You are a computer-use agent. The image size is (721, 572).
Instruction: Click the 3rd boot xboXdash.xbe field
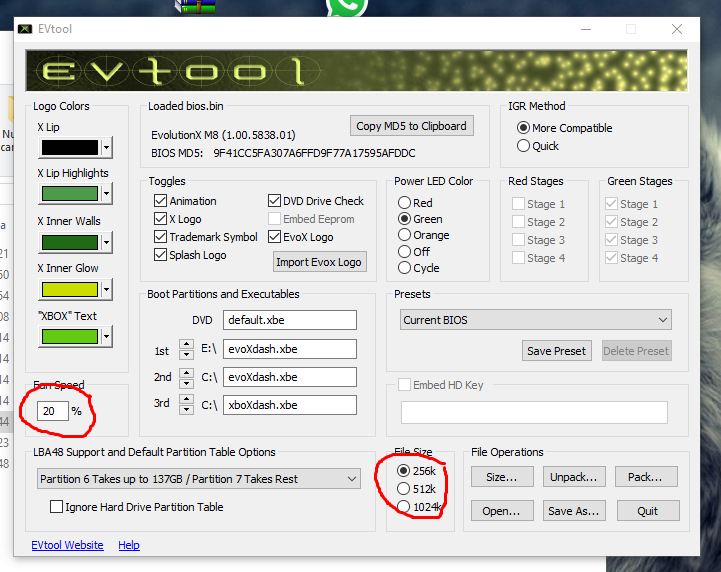click(290, 405)
